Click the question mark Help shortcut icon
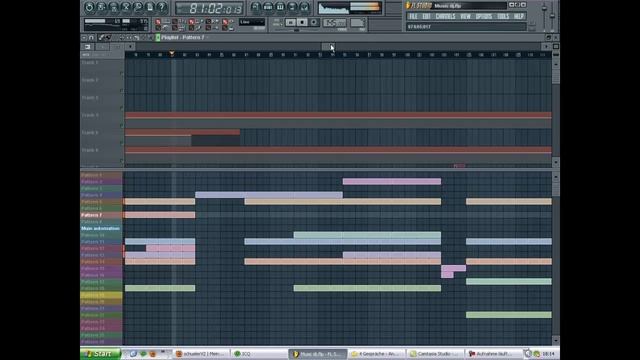640x360 pixels. (x=162, y=7)
